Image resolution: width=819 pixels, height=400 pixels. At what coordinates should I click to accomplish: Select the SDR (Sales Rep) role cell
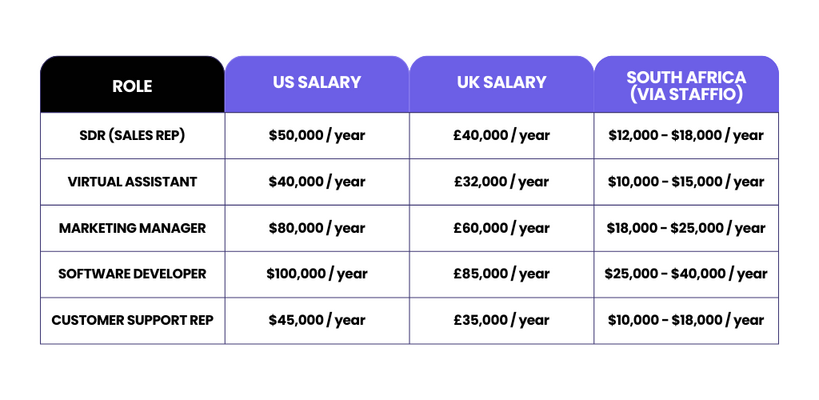point(132,135)
